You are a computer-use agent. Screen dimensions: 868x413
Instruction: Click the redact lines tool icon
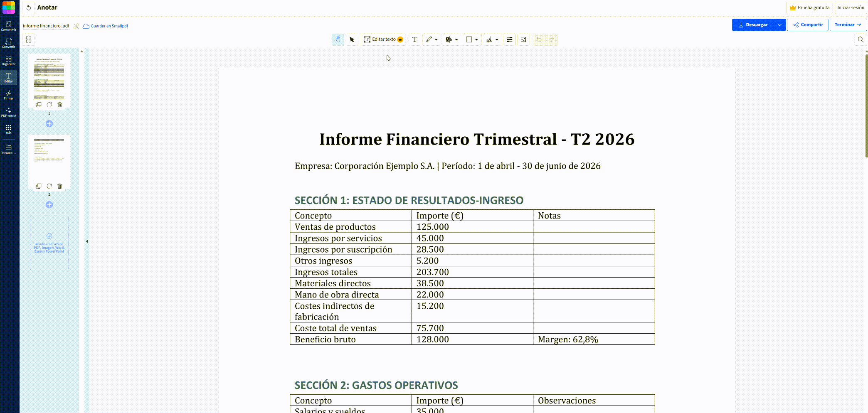click(509, 39)
